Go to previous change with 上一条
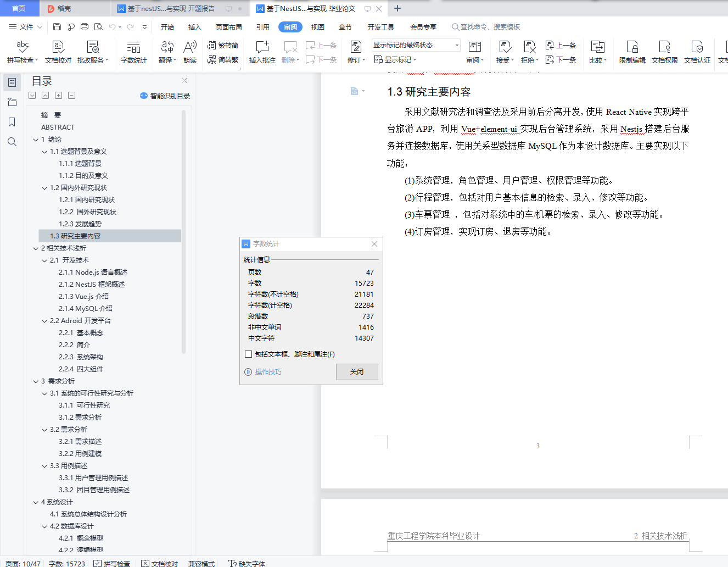 pyautogui.click(x=561, y=46)
